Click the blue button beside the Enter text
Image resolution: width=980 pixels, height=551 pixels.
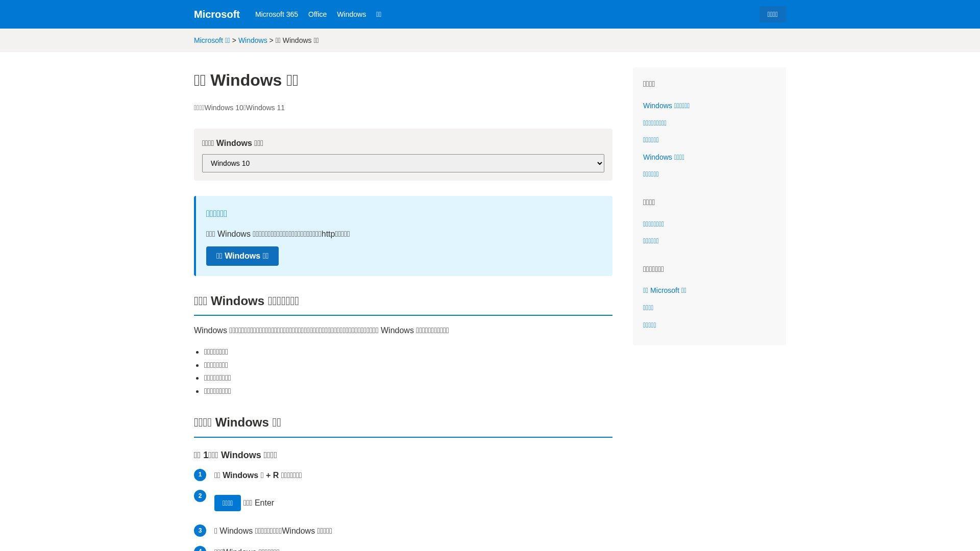227,503
